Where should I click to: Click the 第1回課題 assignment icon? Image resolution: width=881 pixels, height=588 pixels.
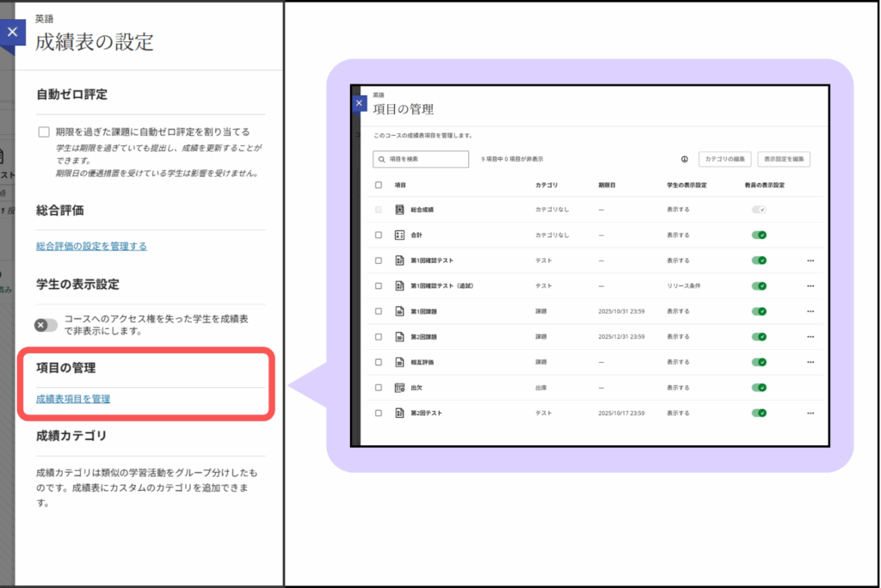(x=399, y=311)
